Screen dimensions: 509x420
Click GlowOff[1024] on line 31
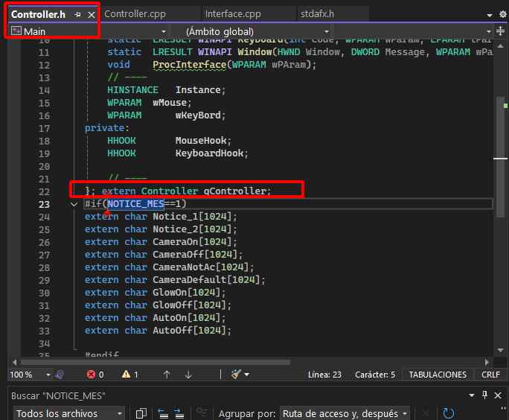(x=189, y=305)
